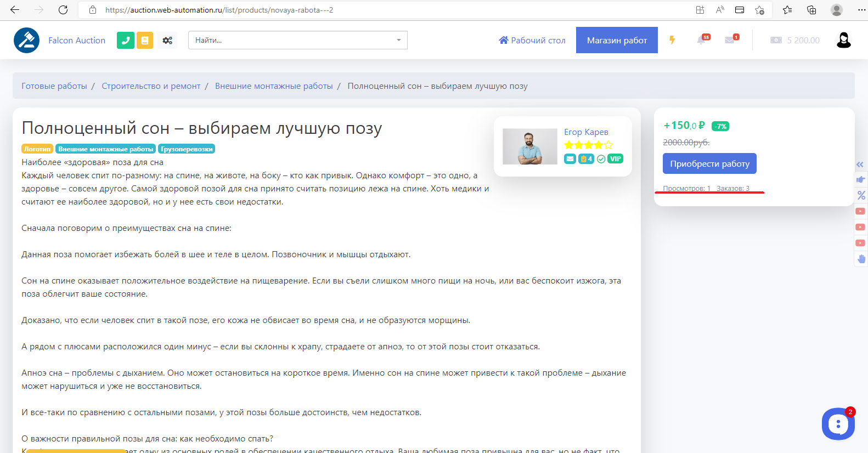The width and height of the screenshot is (868, 453).
Task: Open user profile avatar menu
Action: [x=843, y=40]
